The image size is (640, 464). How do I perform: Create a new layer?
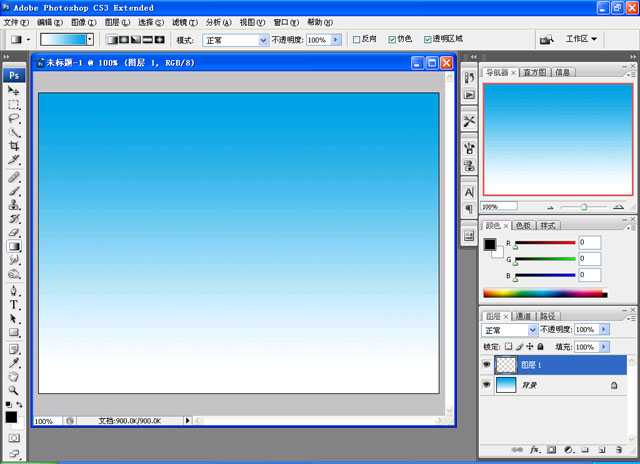[602, 450]
